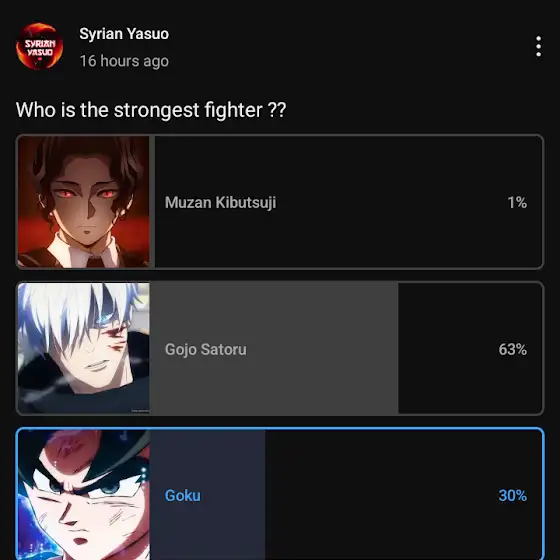
Task: Open the post via '16 hours ago' timestamp
Action: coord(124,61)
